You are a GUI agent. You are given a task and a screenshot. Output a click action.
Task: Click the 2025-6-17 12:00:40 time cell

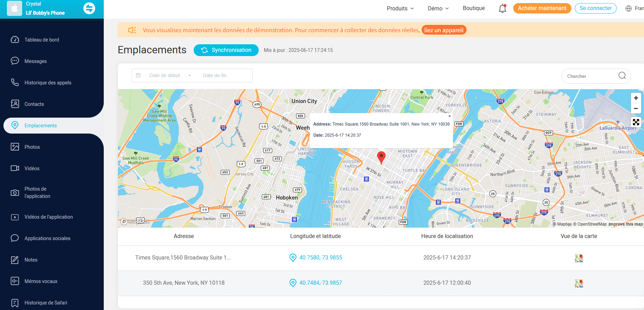pos(447,283)
